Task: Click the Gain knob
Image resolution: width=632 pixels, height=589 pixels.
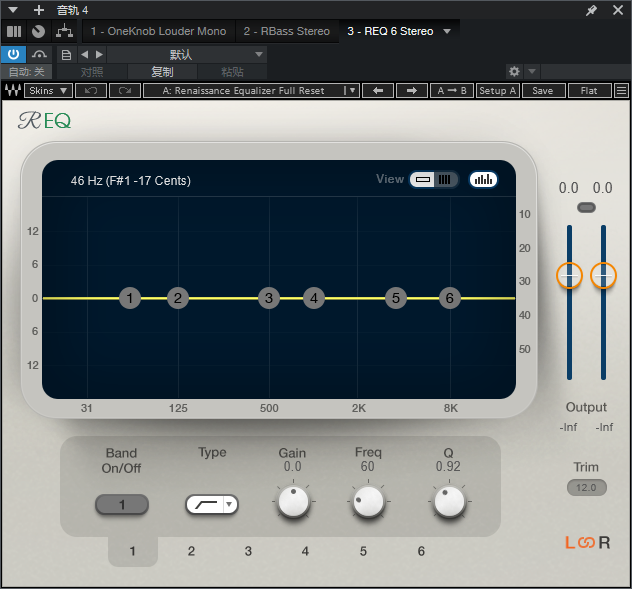Action: coord(293,502)
